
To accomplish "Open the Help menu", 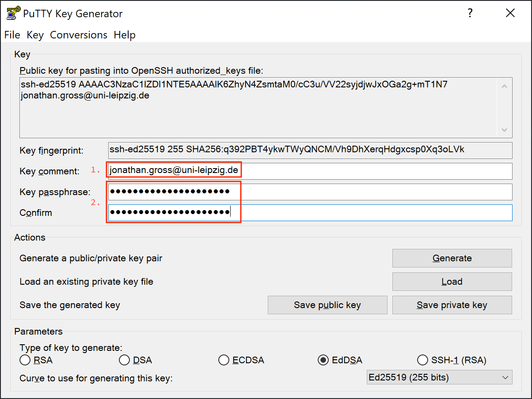I will (125, 35).
